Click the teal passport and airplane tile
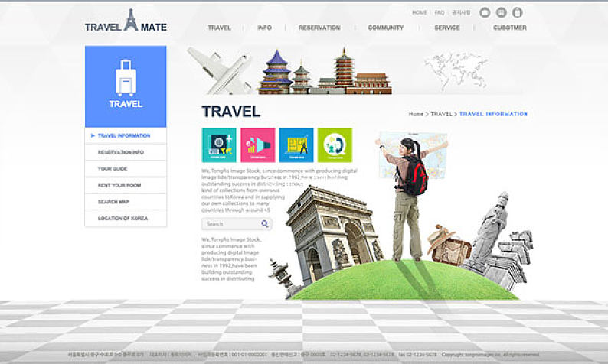608x364 pixels. pyautogui.click(x=219, y=145)
